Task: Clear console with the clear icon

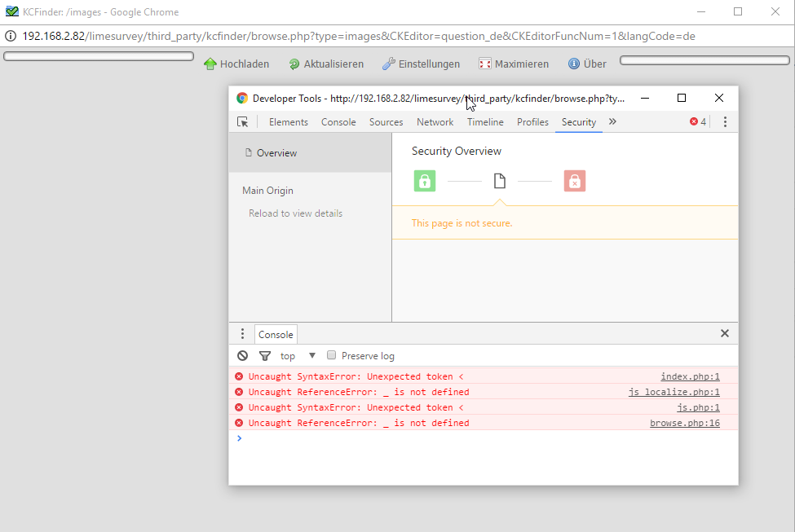Action: (243, 356)
